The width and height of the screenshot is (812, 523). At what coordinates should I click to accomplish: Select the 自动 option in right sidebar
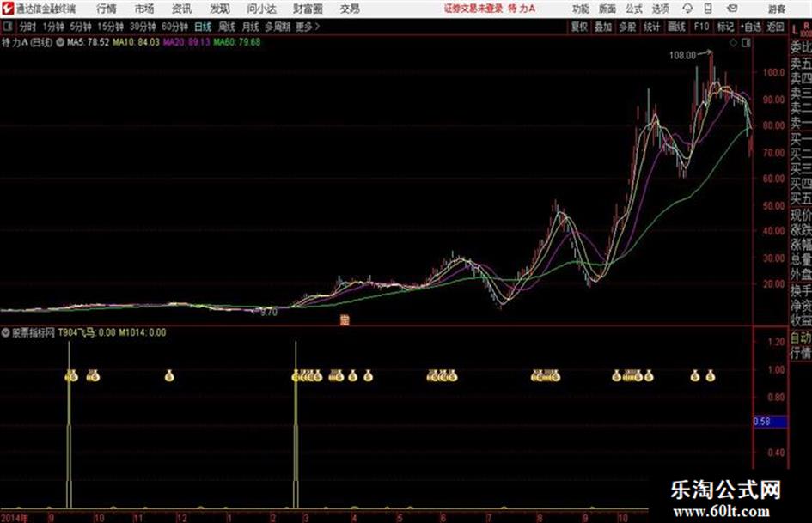click(x=801, y=338)
